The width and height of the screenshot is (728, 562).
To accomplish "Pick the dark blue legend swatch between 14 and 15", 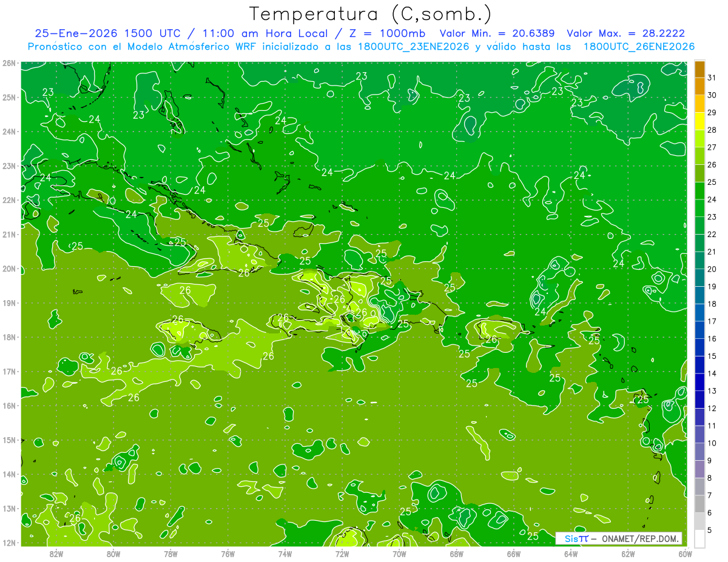I will point(699,364).
